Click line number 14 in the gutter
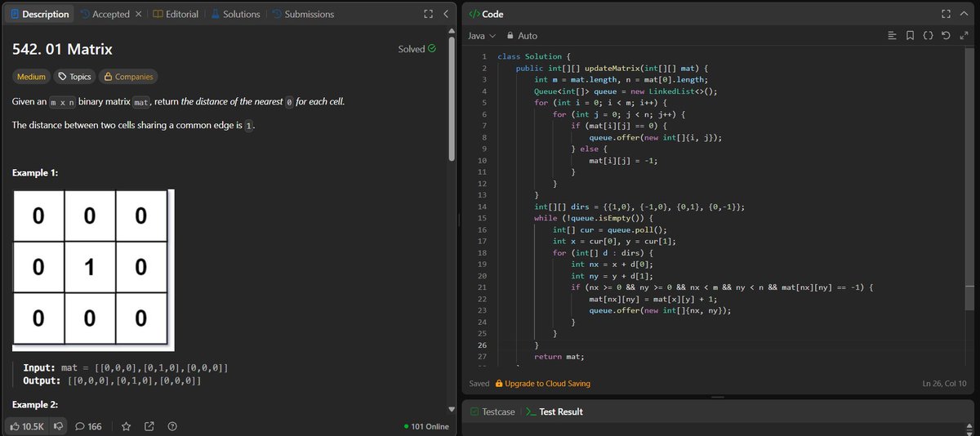 483,207
